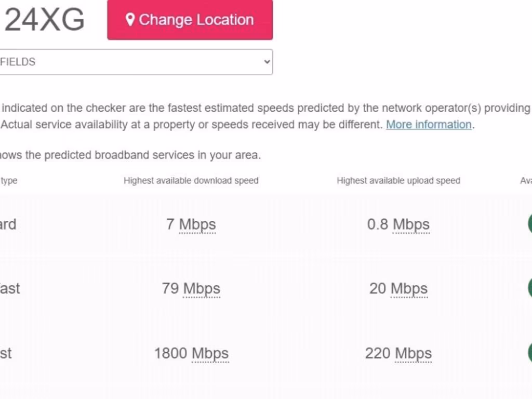The image size is (532, 399).
Task: Select the 1800 download speed value
Action: 171,353
